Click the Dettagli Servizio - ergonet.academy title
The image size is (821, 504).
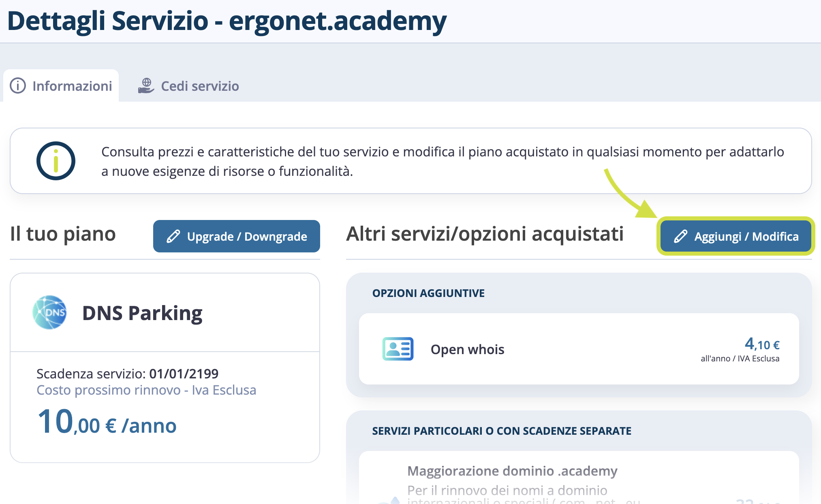point(227,21)
